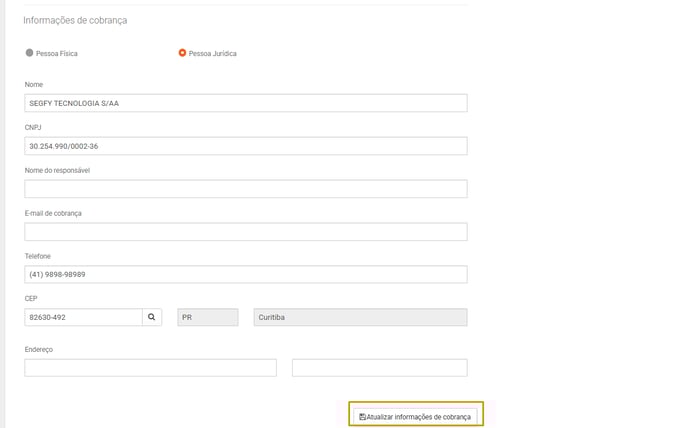Click the greyed-out PR state field
This screenshot has height=428, width=688.
point(208,317)
